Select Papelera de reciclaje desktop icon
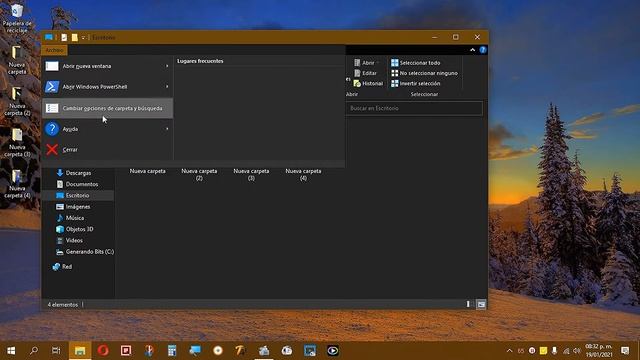 (17, 18)
